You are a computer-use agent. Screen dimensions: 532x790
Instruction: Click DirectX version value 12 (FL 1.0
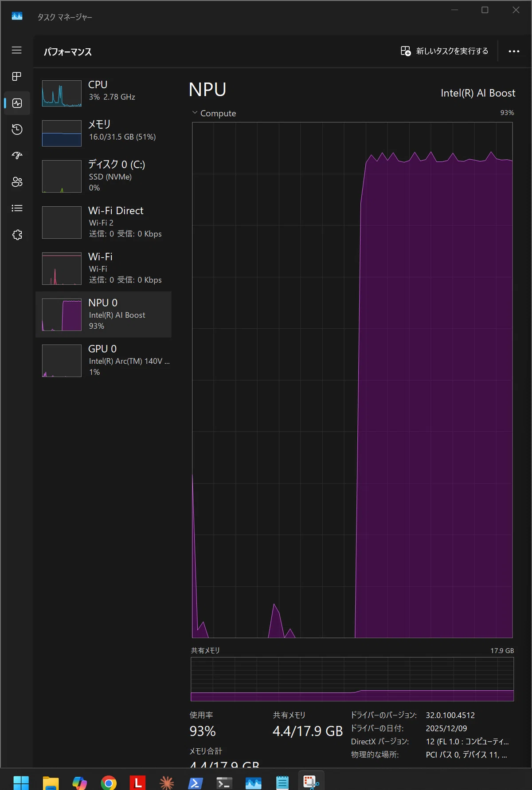pos(467,742)
